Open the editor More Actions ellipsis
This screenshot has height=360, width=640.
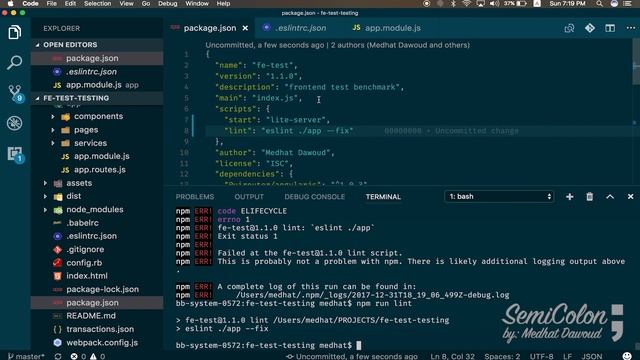point(631,28)
